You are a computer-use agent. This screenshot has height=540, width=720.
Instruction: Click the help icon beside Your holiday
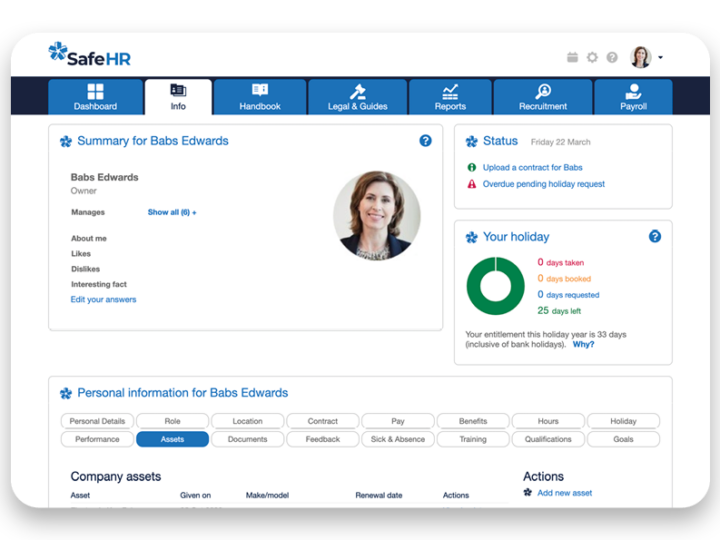click(655, 237)
